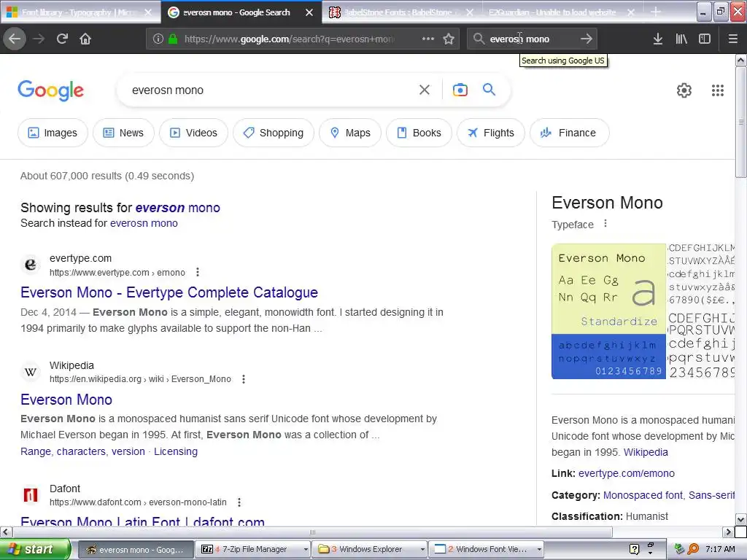This screenshot has height=560, width=747.
Task: Open the Wikipedia Everson Mono result title
Action: pos(66,400)
